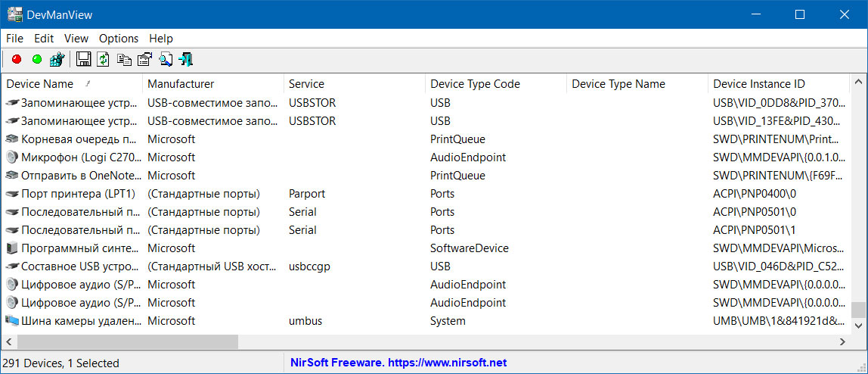Open the File menu
The height and width of the screenshot is (374, 868).
click(x=14, y=38)
